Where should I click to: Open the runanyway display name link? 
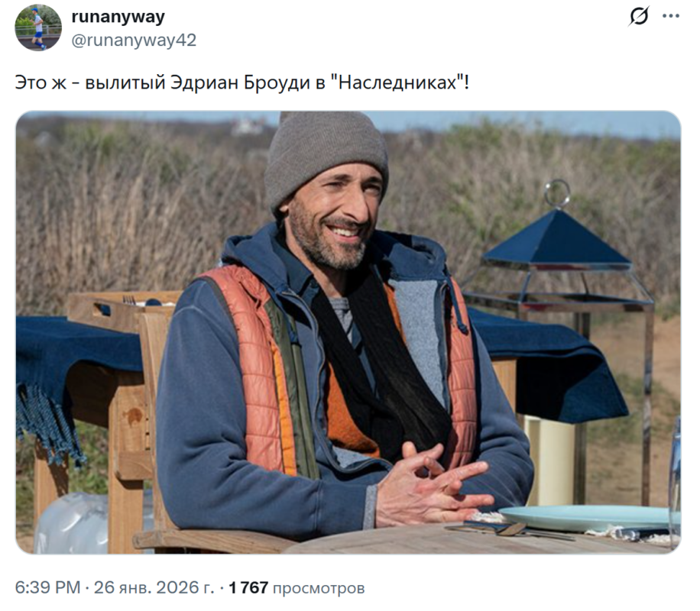coord(118,17)
